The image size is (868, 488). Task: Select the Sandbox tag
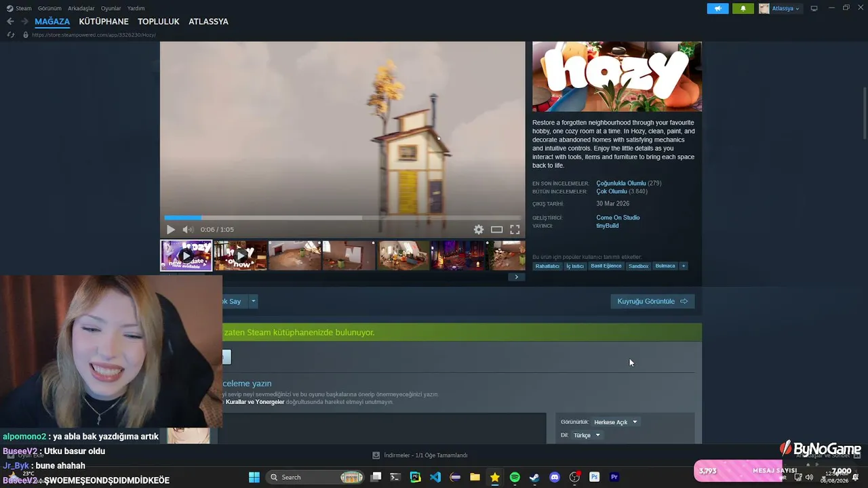639,266
